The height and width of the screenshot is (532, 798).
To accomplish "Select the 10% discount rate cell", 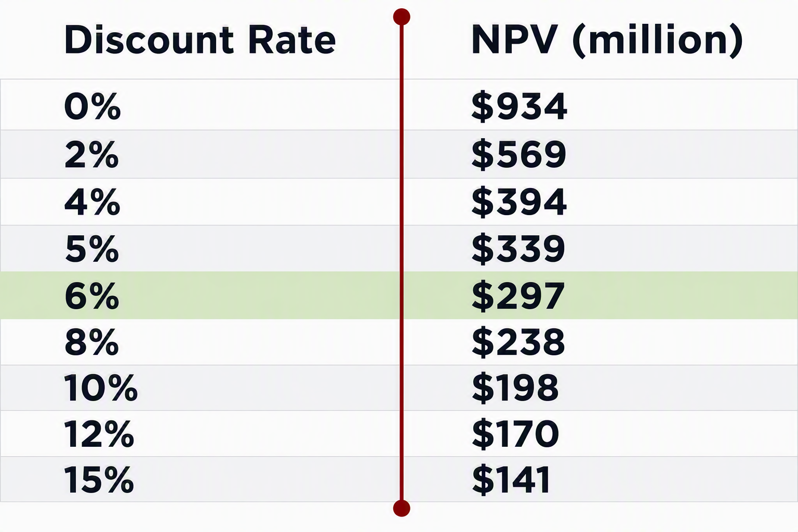I will coord(101,388).
